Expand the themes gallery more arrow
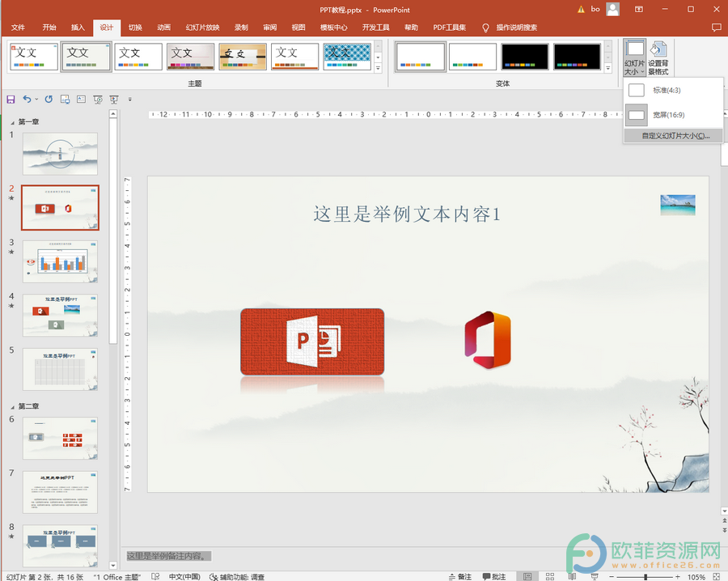 pos(378,68)
